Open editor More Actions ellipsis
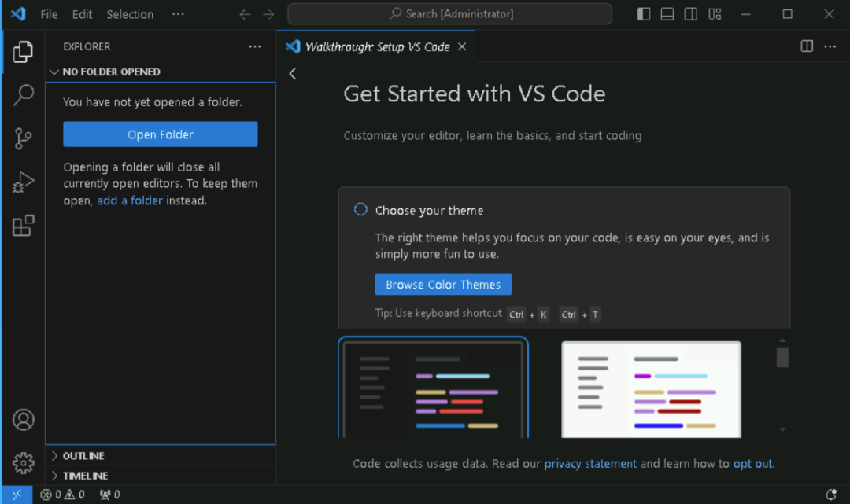 (x=830, y=46)
